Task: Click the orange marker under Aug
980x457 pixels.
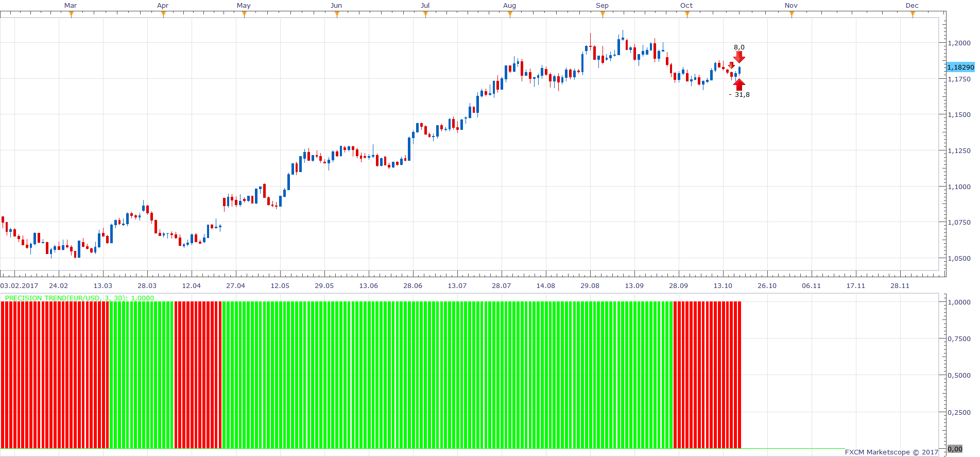Action: click(x=510, y=14)
